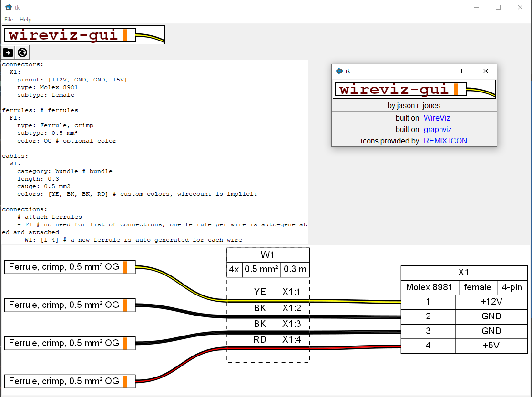
Task: Select the W1 cable header in diagram
Action: tap(268, 255)
